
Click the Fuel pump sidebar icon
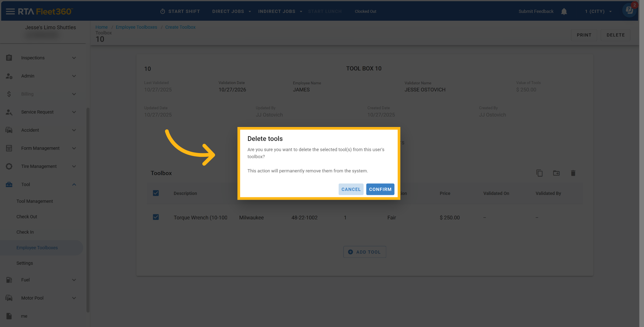point(9,280)
